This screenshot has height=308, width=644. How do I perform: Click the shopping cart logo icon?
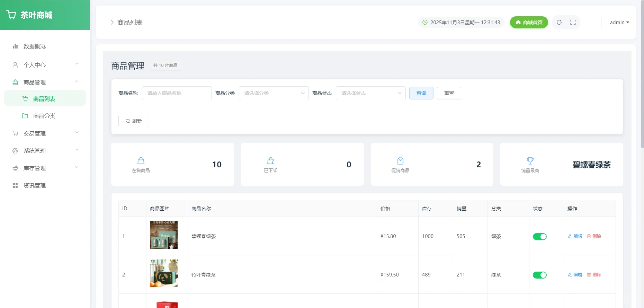[11, 15]
